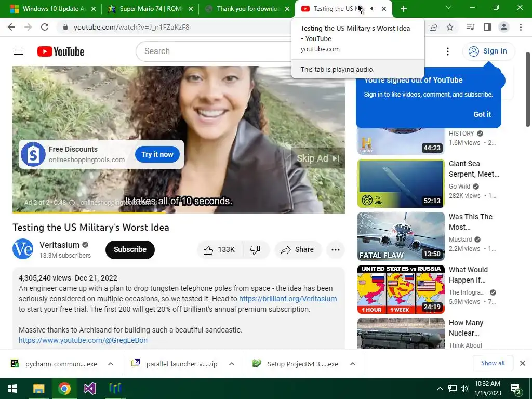View site info via the lock icon
The width and height of the screenshot is (532, 399).
[x=65, y=27]
